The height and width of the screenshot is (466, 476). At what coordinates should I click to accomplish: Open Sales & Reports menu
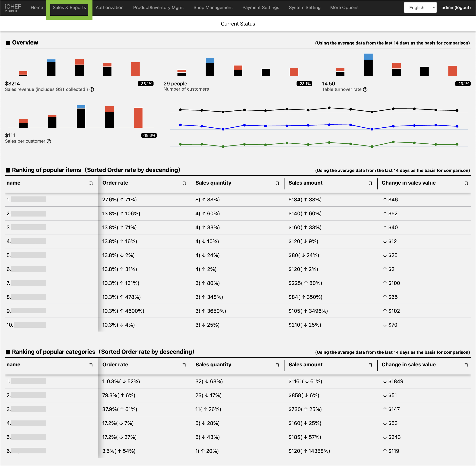click(69, 8)
